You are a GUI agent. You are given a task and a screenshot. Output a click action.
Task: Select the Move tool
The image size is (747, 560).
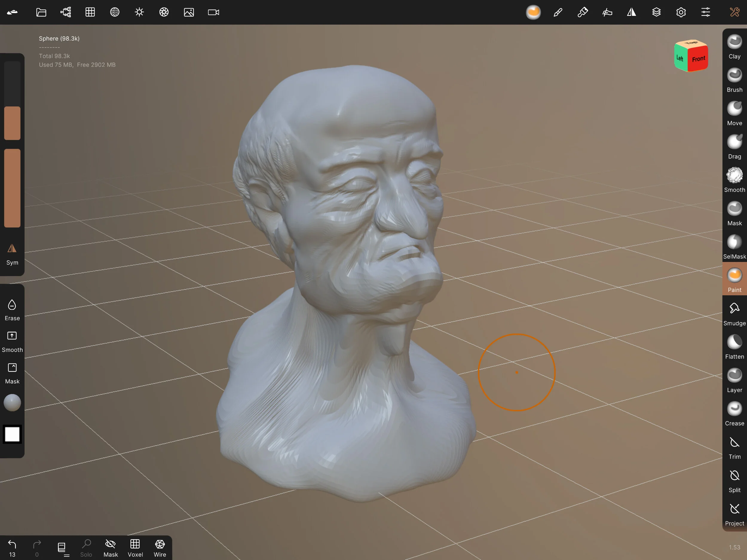(x=734, y=114)
